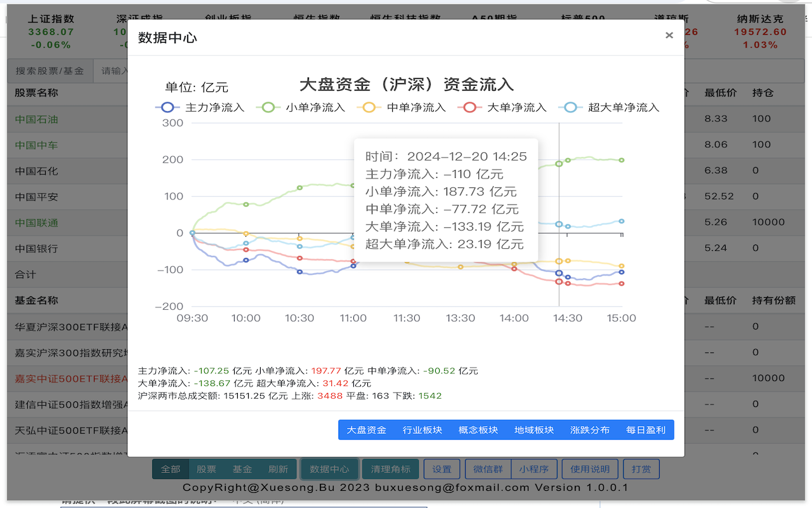The width and height of the screenshot is (812, 508).
Task: Click the 数据中心 button
Action: 329,469
